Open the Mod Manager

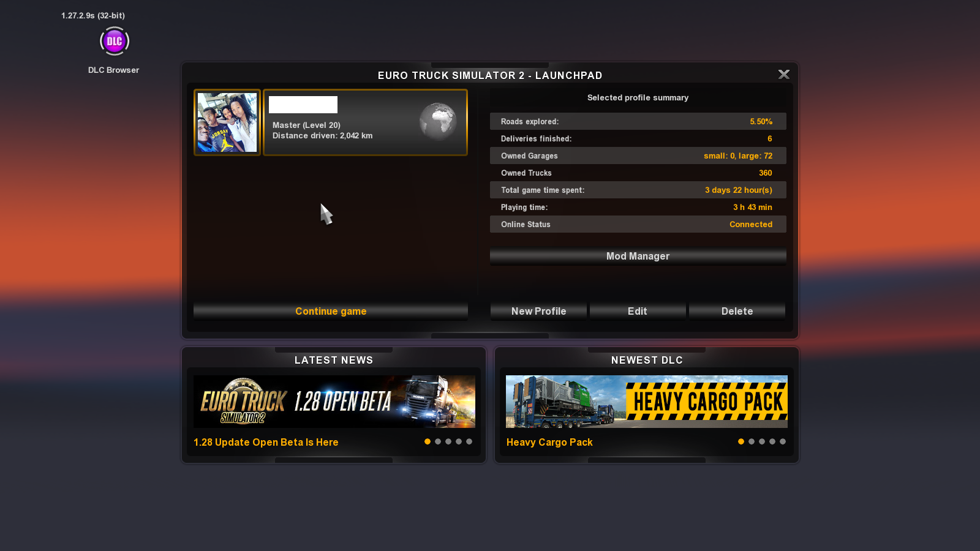coord(638,256)
